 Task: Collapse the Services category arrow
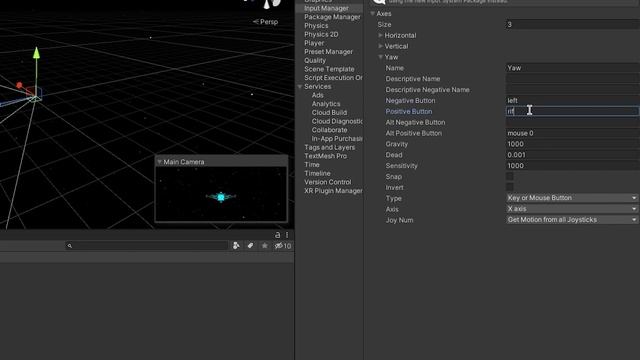click(x=300, y=87)
